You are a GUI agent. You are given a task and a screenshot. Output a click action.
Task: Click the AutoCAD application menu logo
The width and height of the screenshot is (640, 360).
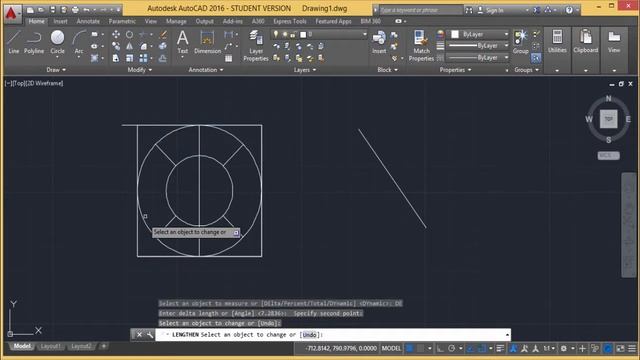point(11,13)
